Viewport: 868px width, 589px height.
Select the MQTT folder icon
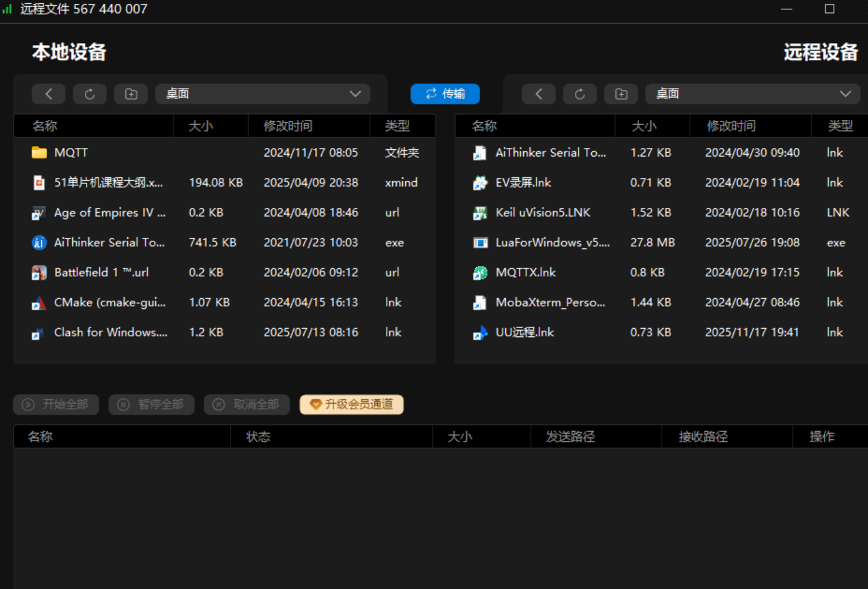point(39,152)
